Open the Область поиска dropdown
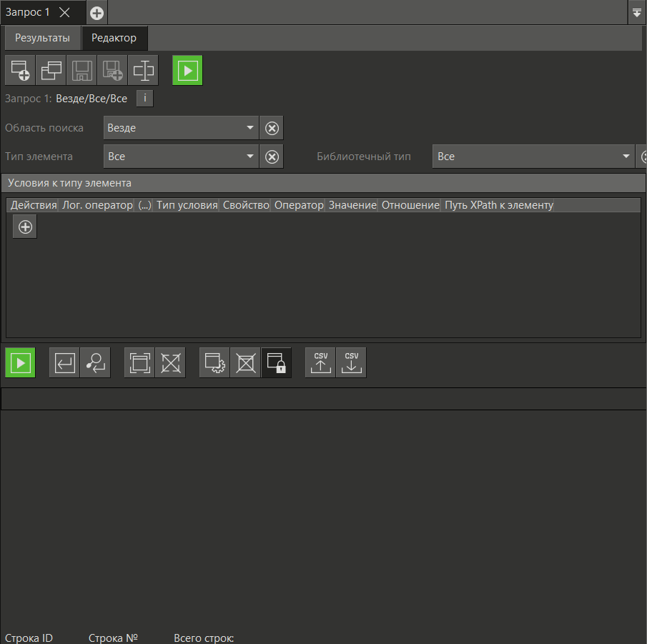The height and width of the screenshot is (644, 647). [180, 128]
